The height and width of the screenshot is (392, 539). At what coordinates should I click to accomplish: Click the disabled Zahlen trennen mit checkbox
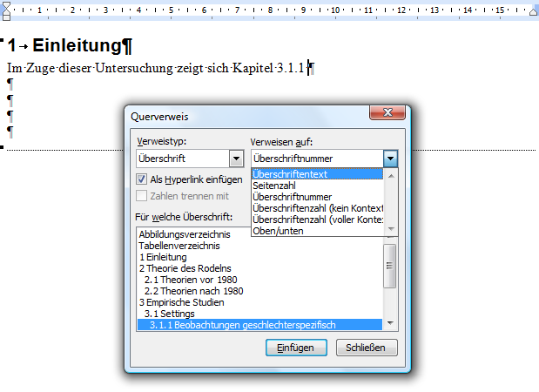click(x=141, y=196)
